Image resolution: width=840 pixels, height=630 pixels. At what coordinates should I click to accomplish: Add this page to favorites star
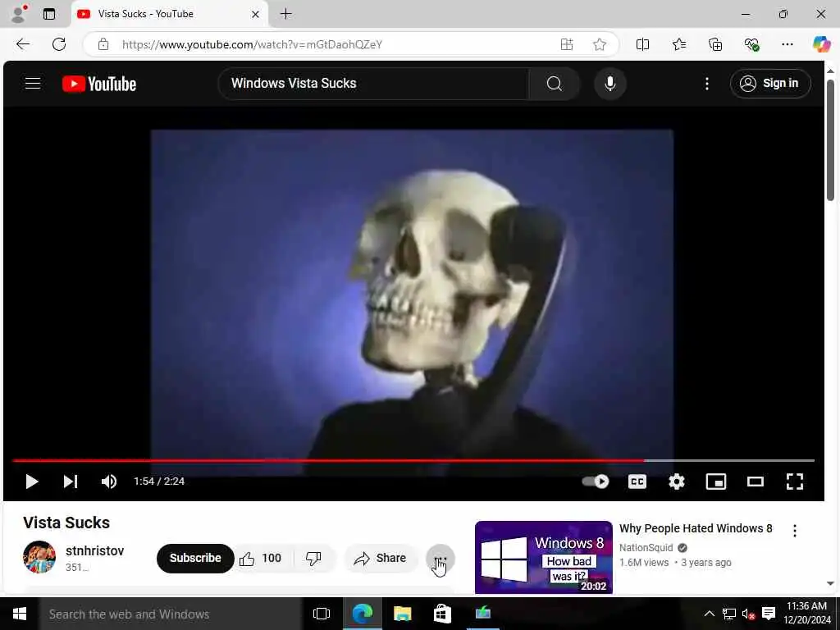600,44
